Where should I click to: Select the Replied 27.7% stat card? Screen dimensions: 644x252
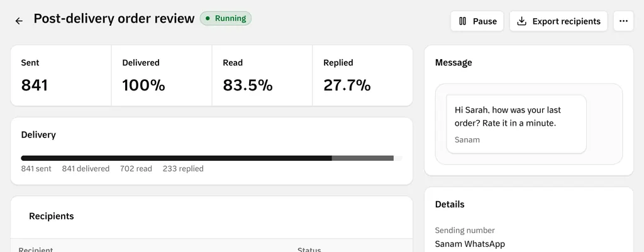pyautogui.click(x=362, y=75)
